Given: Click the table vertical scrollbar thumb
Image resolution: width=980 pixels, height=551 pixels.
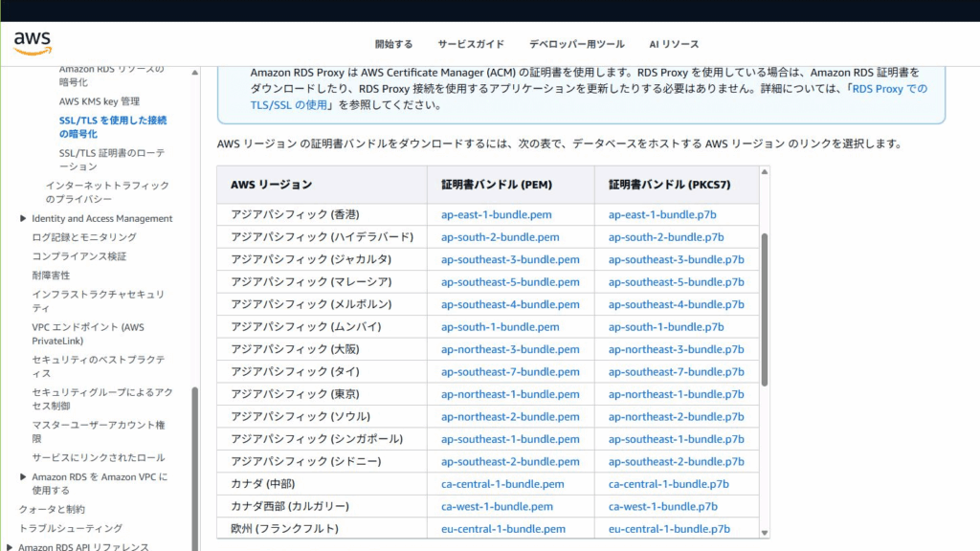Looking at the screenshot, I should coord(765,310).
